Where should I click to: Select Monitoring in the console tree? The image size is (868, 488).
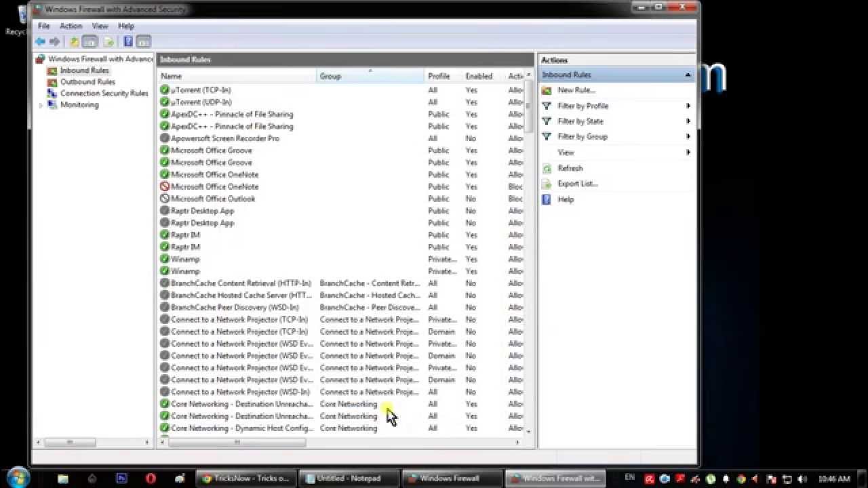79,105
